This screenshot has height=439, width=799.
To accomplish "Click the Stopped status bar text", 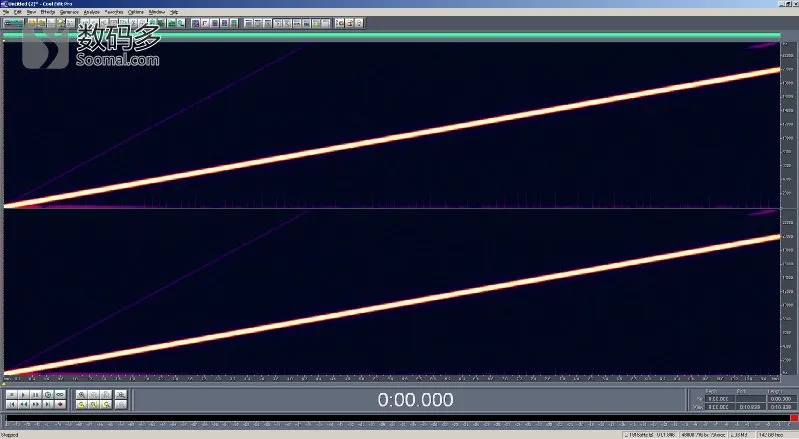I will pos(10,435).
